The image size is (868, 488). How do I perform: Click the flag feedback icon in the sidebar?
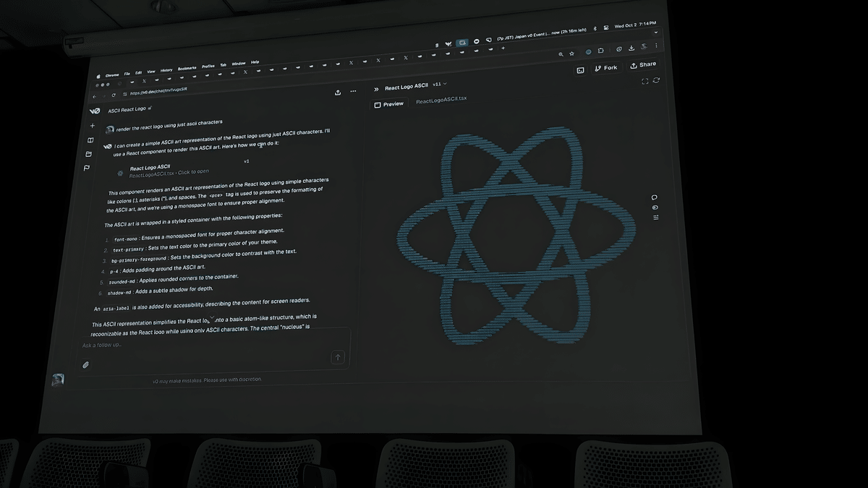tap(87, 168)
